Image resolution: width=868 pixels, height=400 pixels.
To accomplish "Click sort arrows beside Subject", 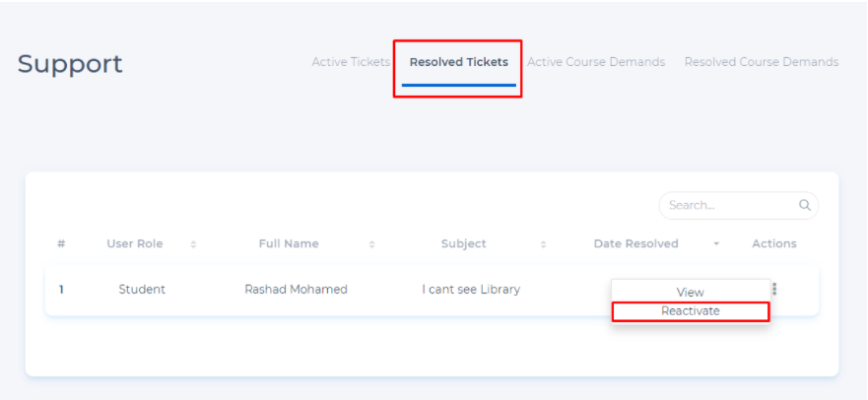I will click(544, 244).
